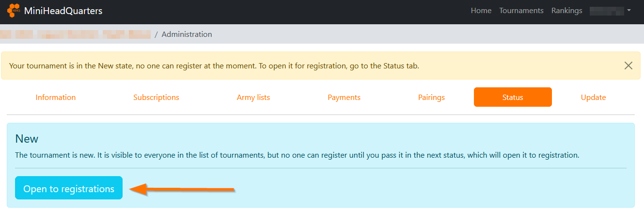Go to the Pairings tab
The width and height of the screenshot is (644, 213).
coord(431,97)
